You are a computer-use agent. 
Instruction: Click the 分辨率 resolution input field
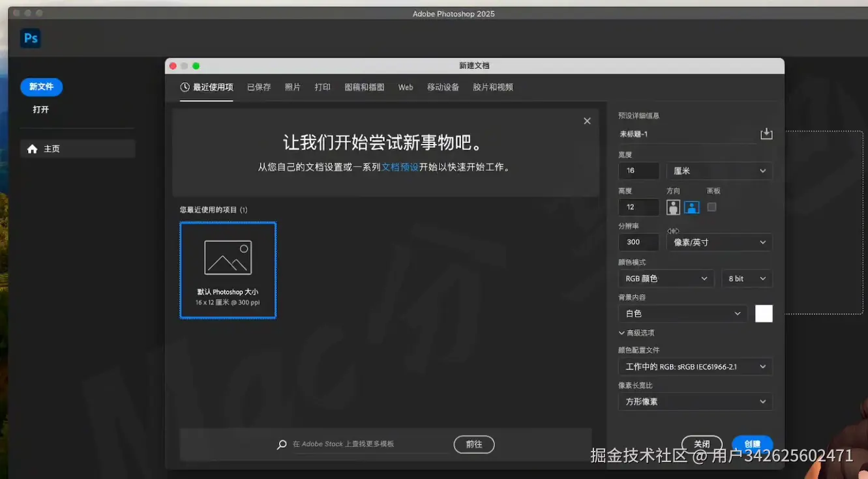[638, 242]
